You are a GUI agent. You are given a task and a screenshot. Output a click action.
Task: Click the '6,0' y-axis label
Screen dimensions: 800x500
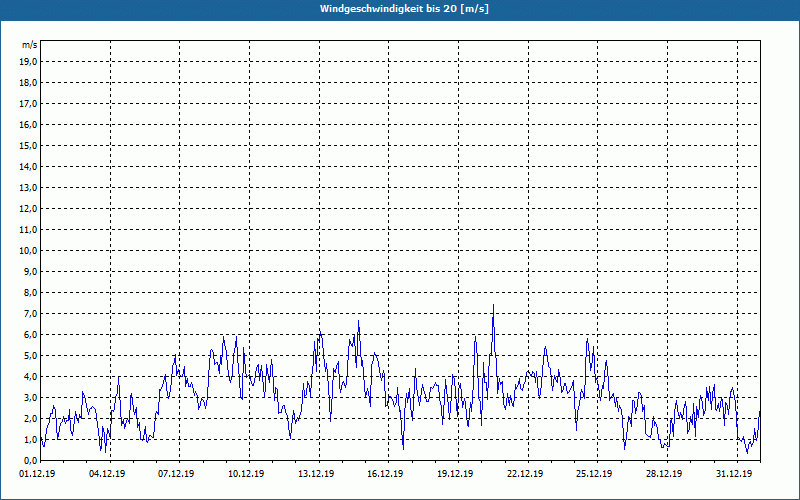click(30, 335)
